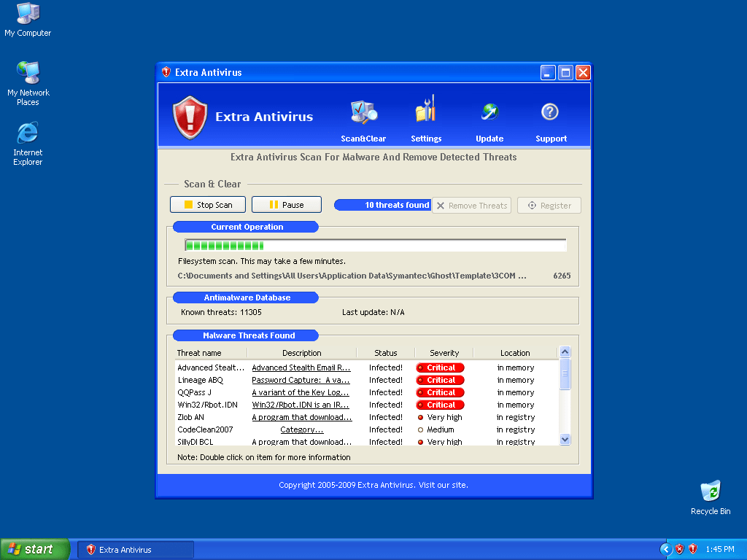Click the threat list scroll-down arrow
This screenshot has width=747, height=560.
[x=565, y=439]
